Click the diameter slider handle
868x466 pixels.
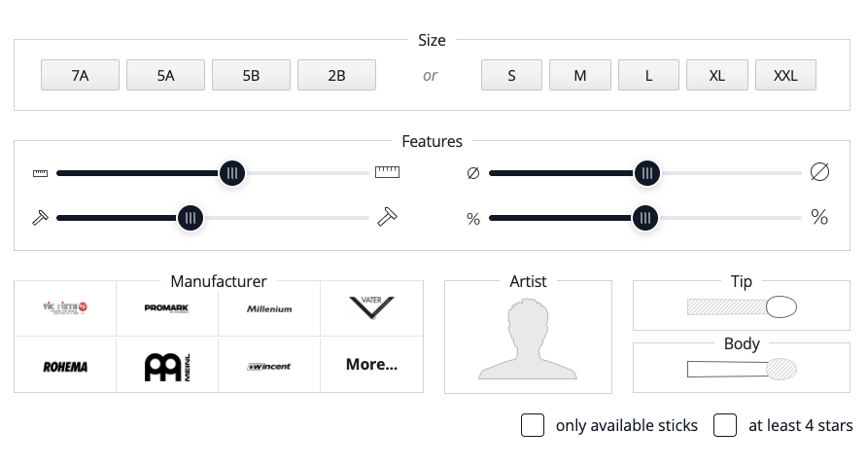pyautogui.click(x=646, y=173)
